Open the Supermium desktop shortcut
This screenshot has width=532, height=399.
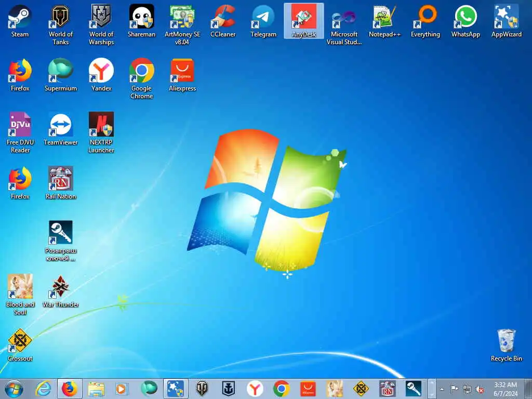click(x=60, y=75)
